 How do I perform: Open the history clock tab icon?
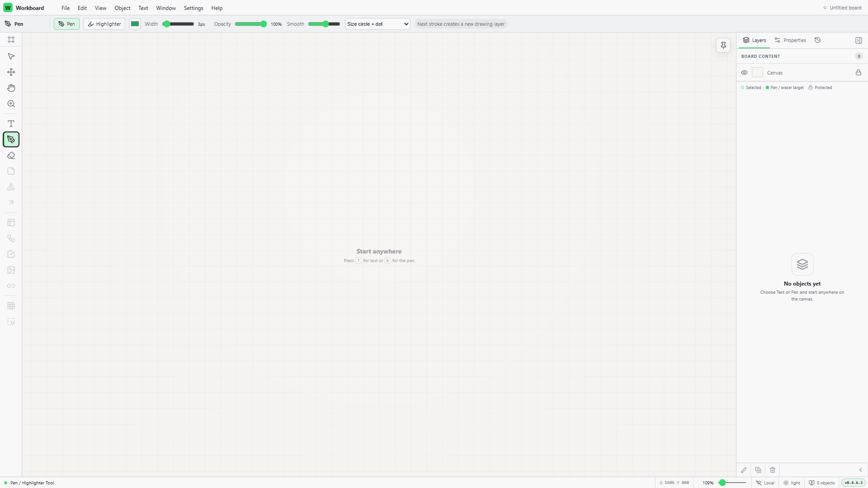tap(817, 40)
